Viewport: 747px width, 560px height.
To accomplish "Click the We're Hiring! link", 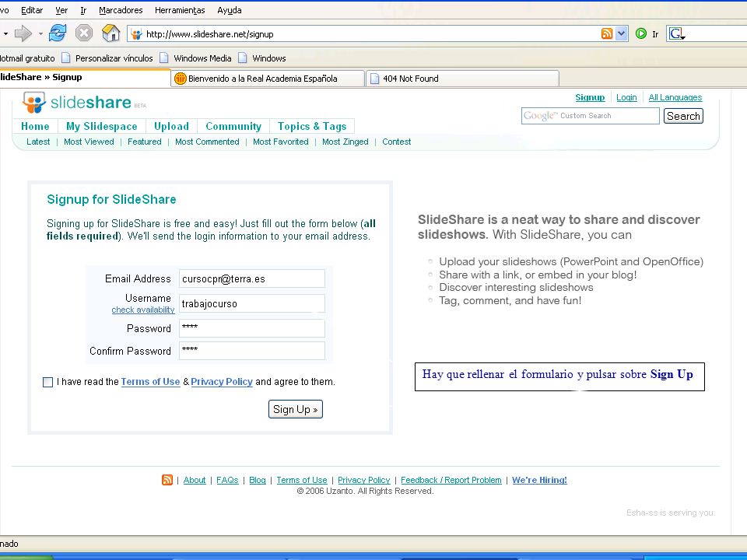I will [539, 480].
